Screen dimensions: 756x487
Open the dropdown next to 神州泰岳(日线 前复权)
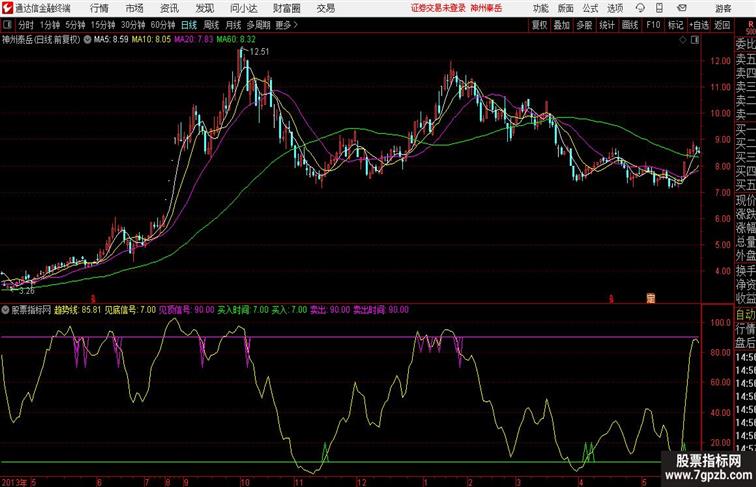tap(87, 40)
